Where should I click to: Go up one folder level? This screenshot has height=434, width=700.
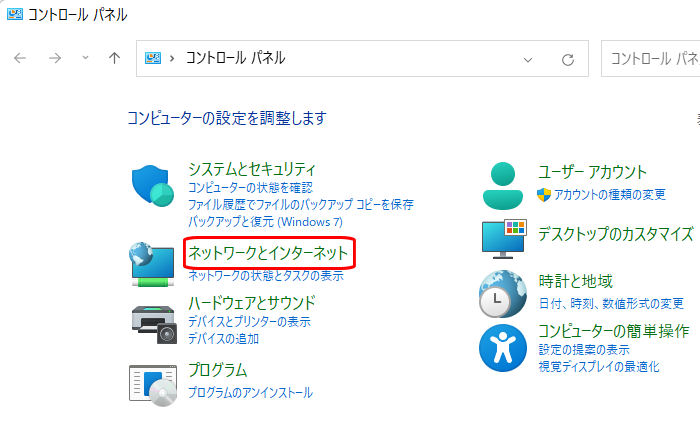114,59
